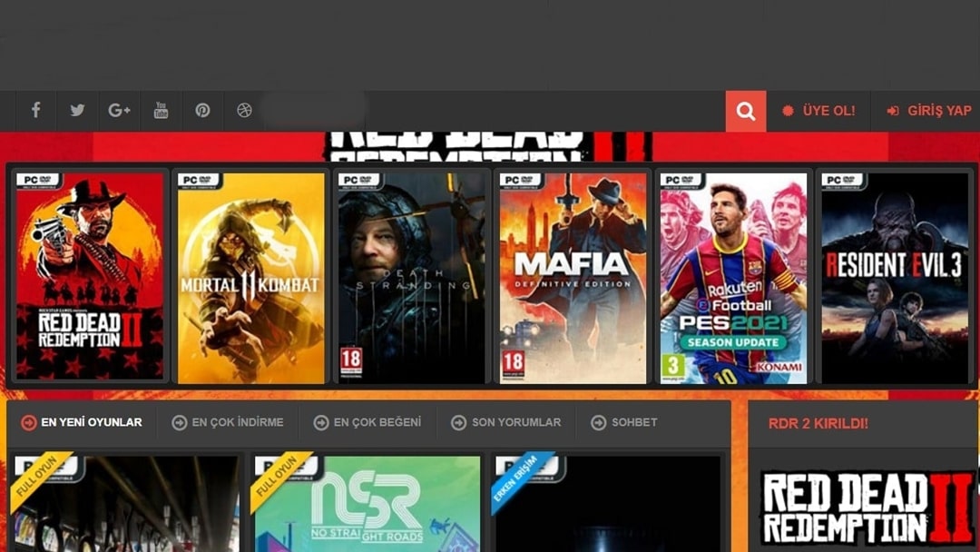This screenshot has width=980, height=552.
Task: Open the Mafia Definitive Edition cover
Action: tap(573, 278)
